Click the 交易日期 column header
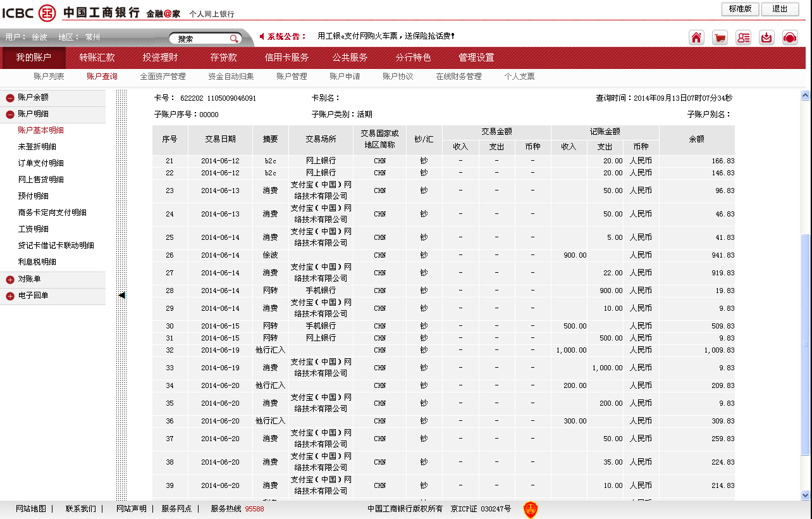Viewport: 812px width, 519px height. (x=220, y=139)
